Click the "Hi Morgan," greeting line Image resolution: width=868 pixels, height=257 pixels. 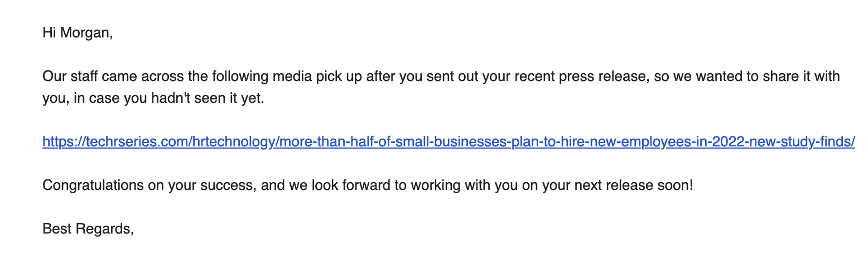click(x=78, y=33)
